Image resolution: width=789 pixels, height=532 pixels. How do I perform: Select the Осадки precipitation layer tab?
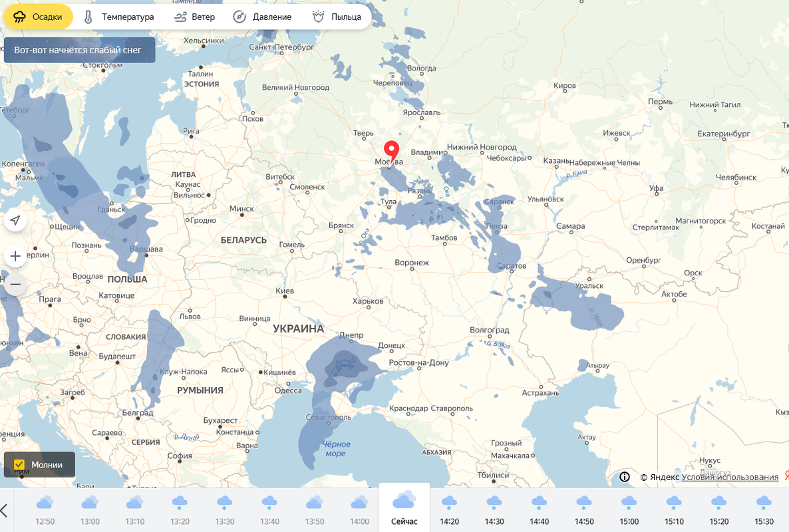coord(39,17)
